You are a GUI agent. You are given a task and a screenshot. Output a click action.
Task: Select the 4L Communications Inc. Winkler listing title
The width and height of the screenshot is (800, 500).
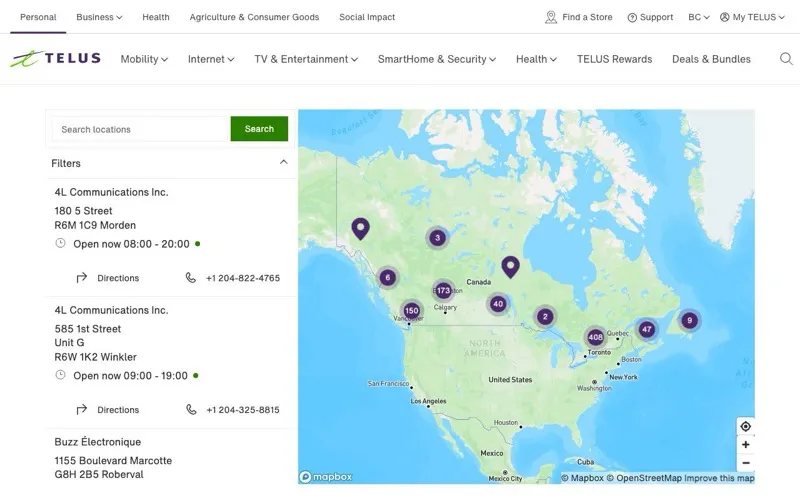pos(111,310)
